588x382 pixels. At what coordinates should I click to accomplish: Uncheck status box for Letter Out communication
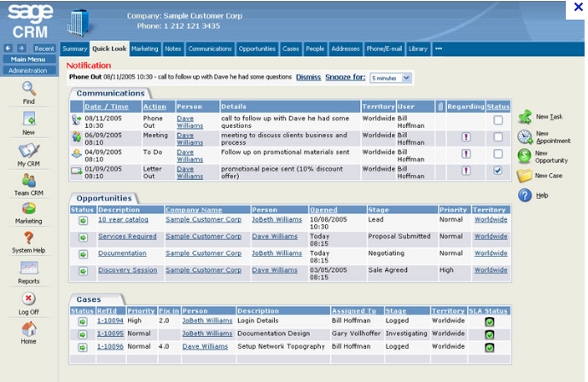(x=498, y=171)
